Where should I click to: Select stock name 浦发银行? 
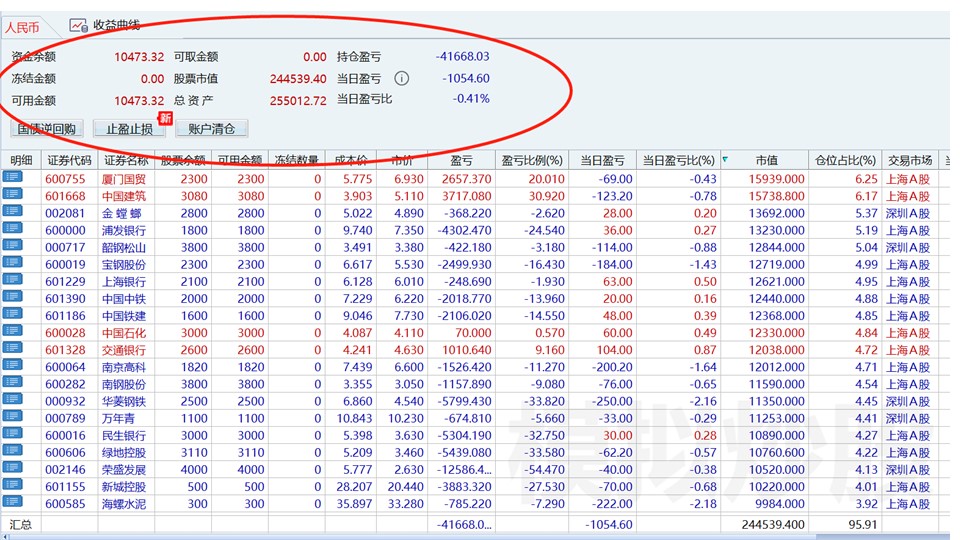coord(124,230)
